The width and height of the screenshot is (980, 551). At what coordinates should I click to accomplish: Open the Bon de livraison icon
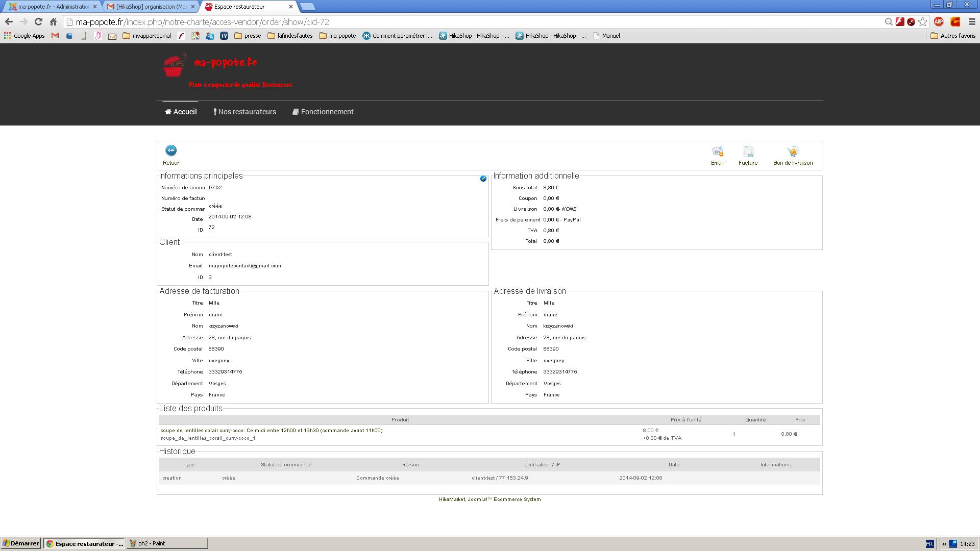[792, 152]
